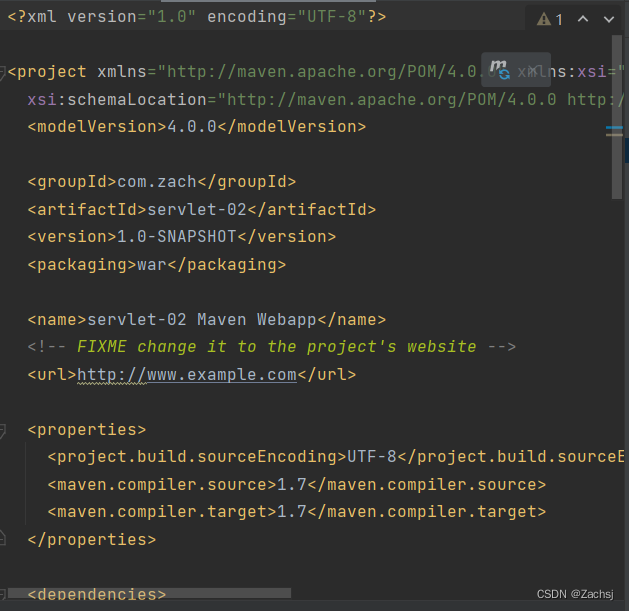Click the name text servlet-02 Maven Webapp

pos(202,320)
